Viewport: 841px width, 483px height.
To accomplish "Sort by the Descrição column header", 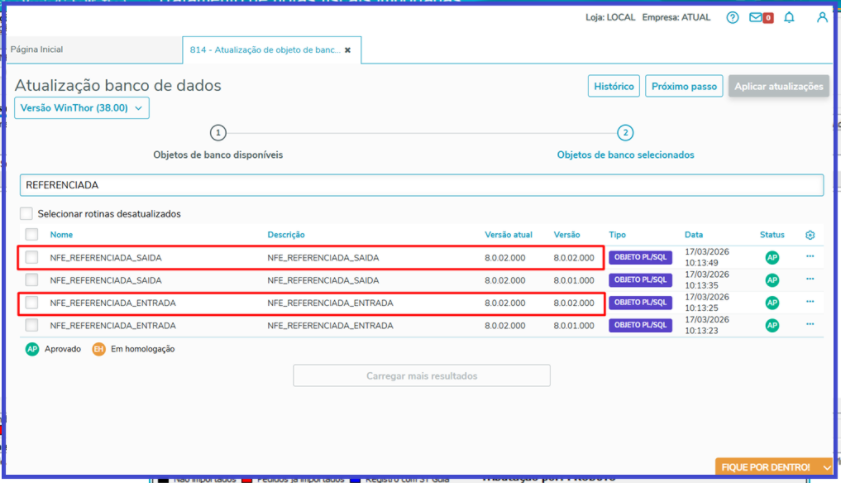I will 286,235.
